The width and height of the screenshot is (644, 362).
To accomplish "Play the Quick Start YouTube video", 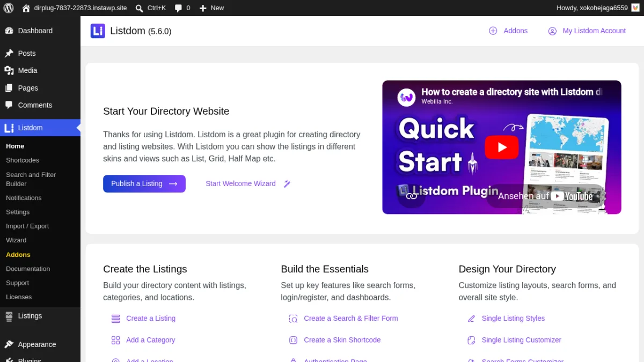I will coord(502,147).
